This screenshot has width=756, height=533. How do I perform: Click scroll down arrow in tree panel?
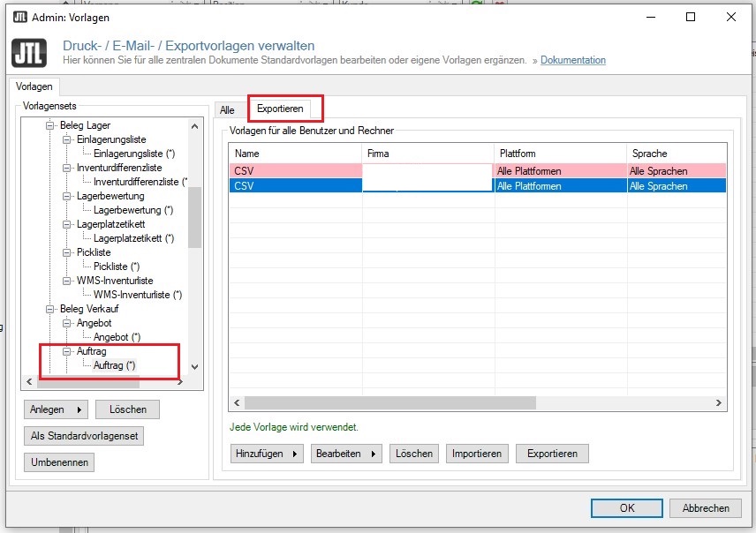coord(195,367)
